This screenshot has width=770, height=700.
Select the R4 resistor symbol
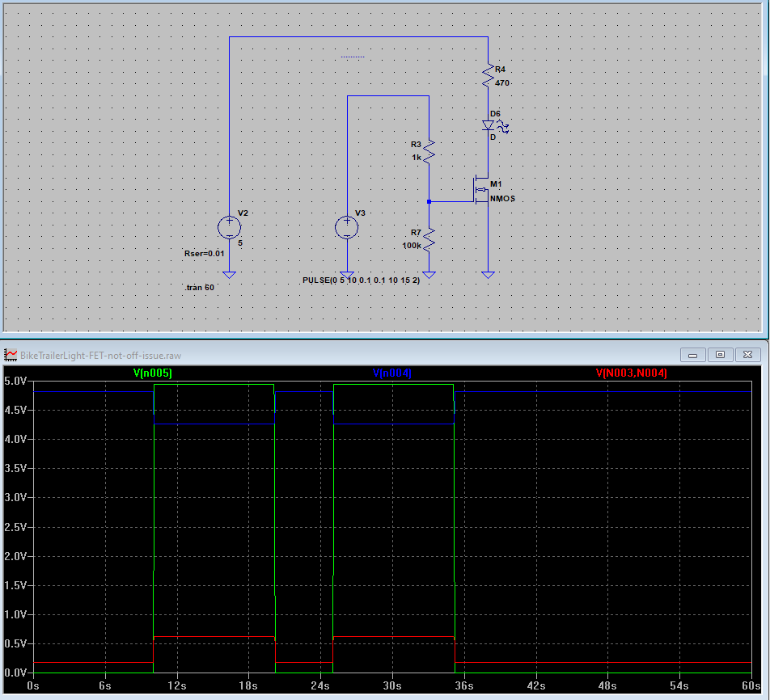(x=488, y=76)
